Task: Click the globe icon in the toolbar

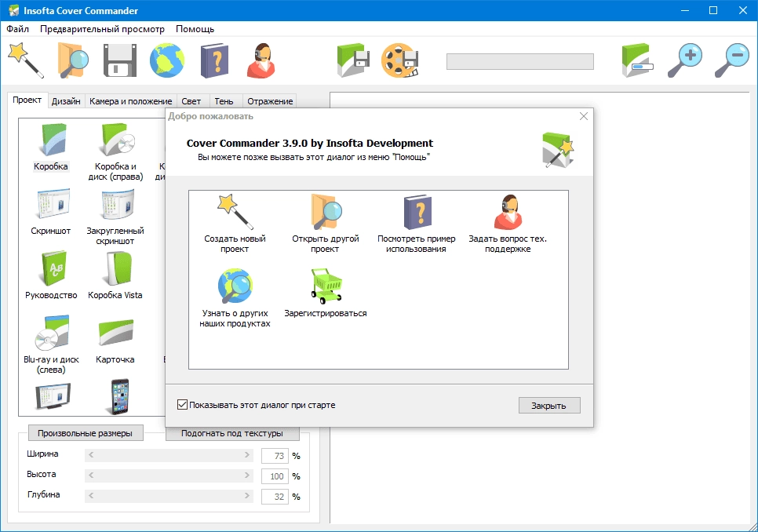Action: point(167,60)
